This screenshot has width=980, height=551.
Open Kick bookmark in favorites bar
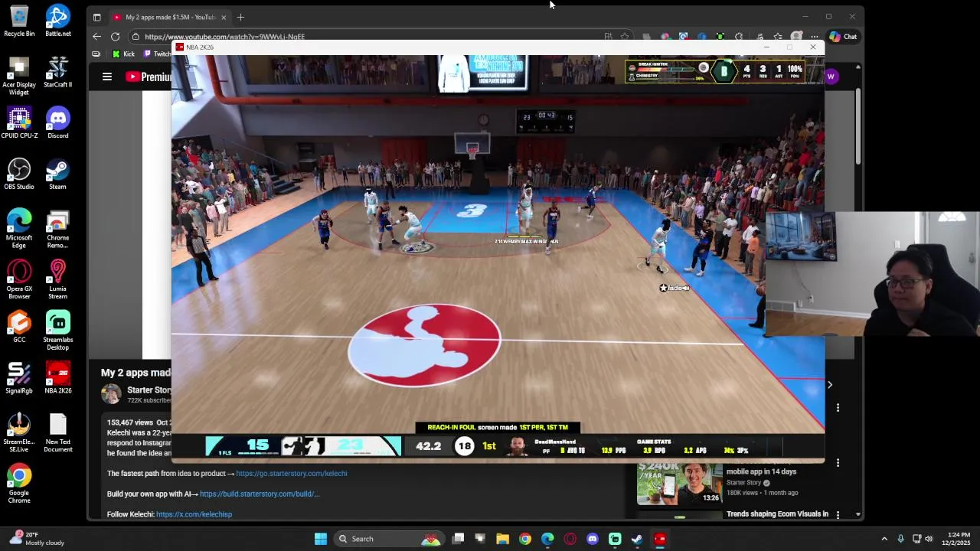click(123, 54)
